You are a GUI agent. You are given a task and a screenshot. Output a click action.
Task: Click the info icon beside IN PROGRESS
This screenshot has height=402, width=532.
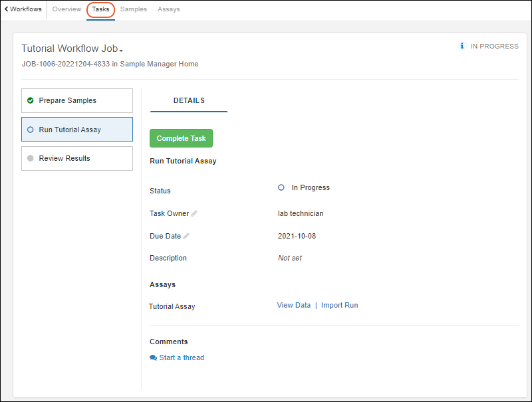tap(462, 47)
